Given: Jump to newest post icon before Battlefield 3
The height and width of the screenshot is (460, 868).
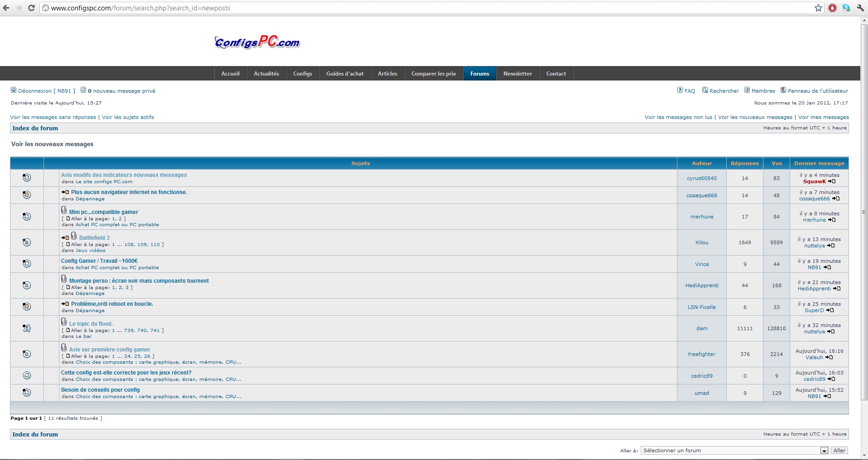Looking at the screenshot, I should coord(65,238).
